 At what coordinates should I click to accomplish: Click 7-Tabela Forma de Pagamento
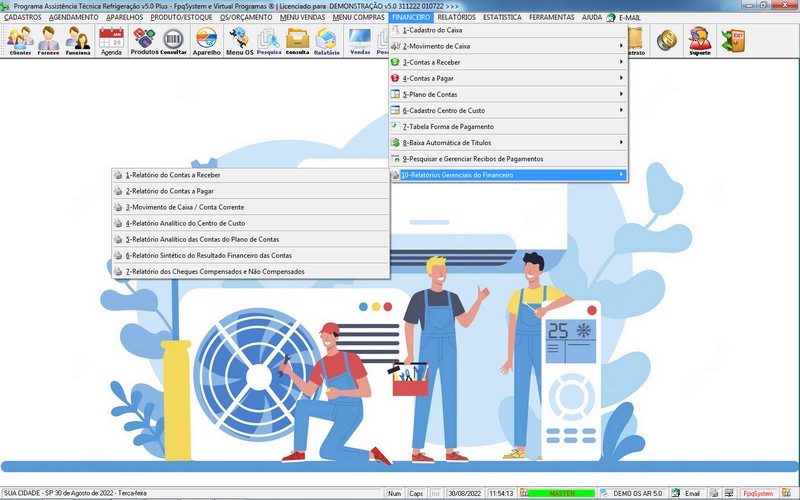point(448,127)
